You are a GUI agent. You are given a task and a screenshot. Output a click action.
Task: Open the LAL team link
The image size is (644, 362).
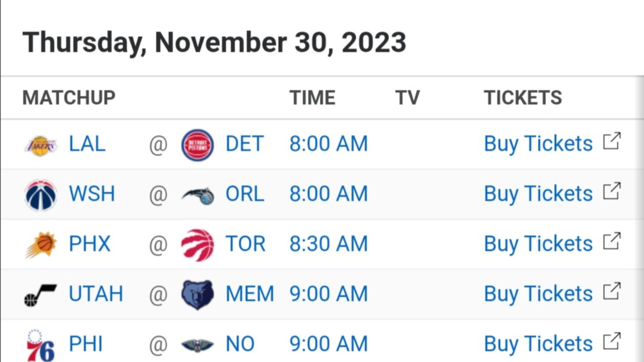pos(87,144)
